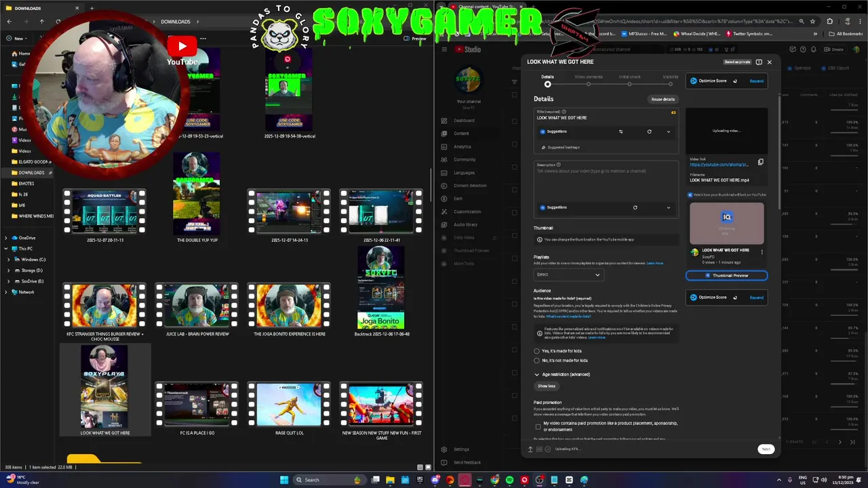868x488 pixels.
Task: Open Languages in Studio sidebar
Action: pos(464,173)
